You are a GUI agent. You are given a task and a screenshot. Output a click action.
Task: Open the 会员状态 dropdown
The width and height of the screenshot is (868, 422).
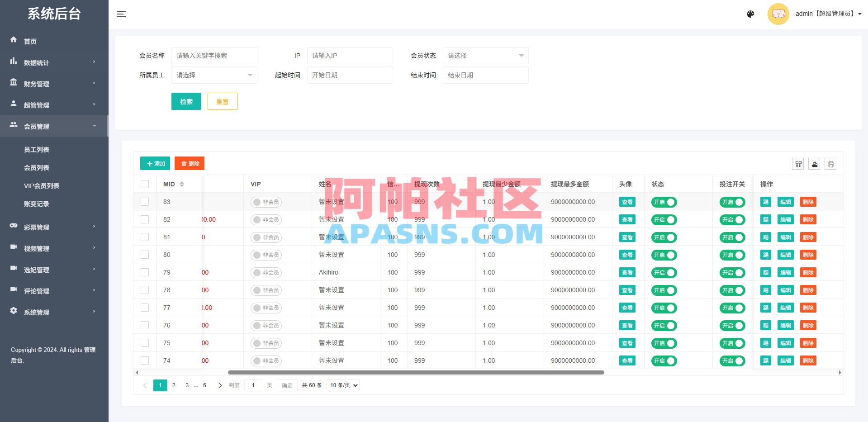tap(485, 56)
